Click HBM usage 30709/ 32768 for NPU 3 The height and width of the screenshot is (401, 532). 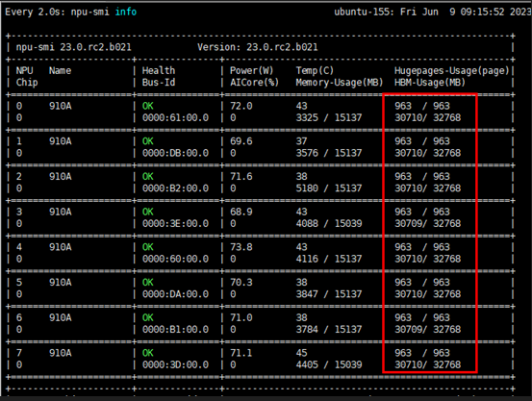click(427, 223)
